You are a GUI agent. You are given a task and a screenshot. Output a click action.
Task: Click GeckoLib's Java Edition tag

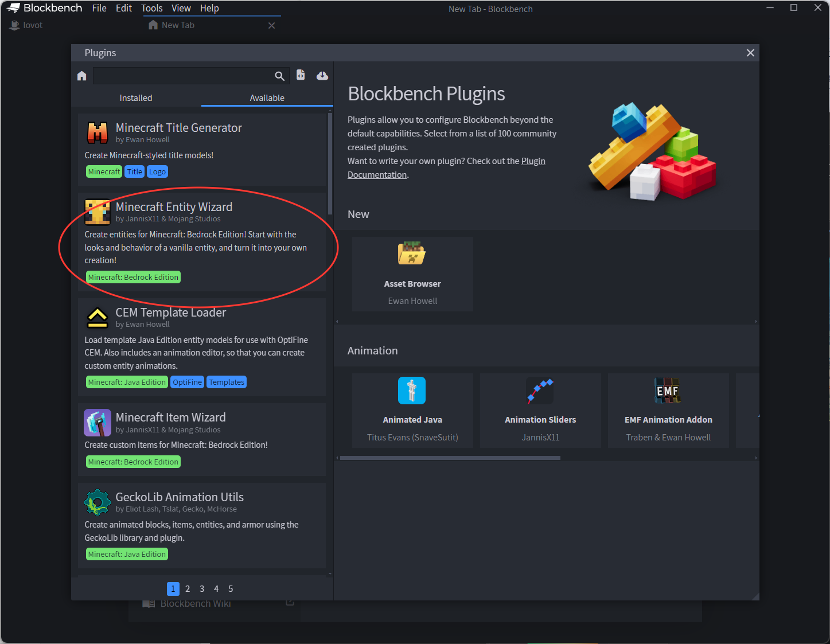tap(127, 554)
